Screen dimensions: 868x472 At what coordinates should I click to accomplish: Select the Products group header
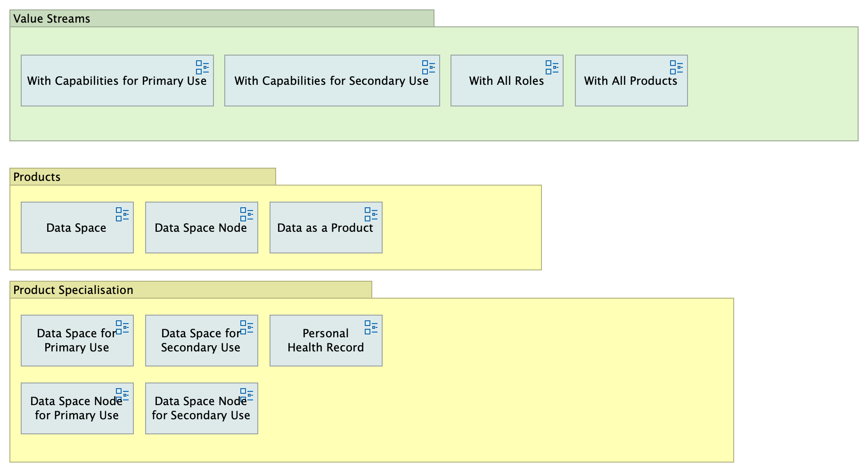coord(142,177)
